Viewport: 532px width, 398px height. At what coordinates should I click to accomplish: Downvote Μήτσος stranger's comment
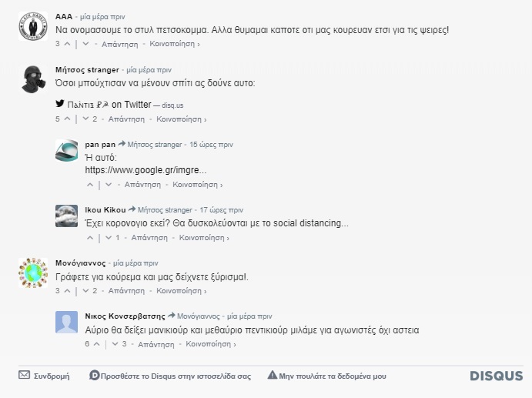[85, 119]
